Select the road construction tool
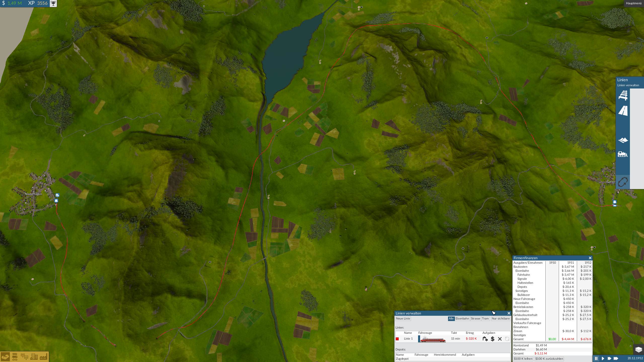The image size is (644, 362). click(x=623, y=111)
